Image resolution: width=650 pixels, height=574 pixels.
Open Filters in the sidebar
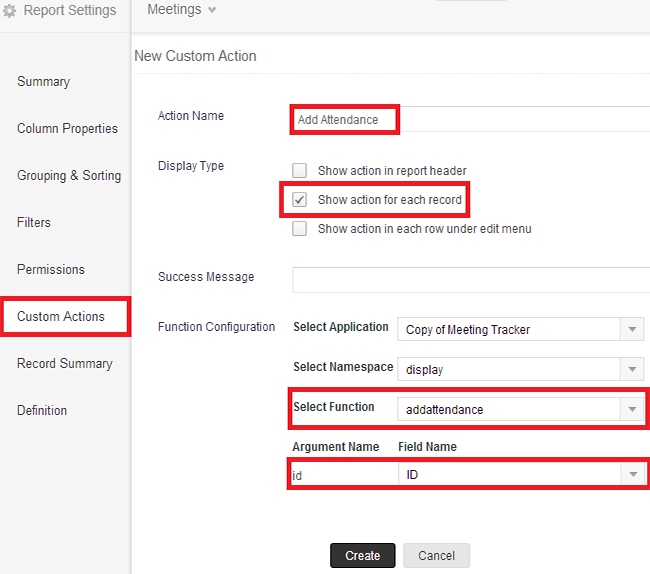coord(34,223)
